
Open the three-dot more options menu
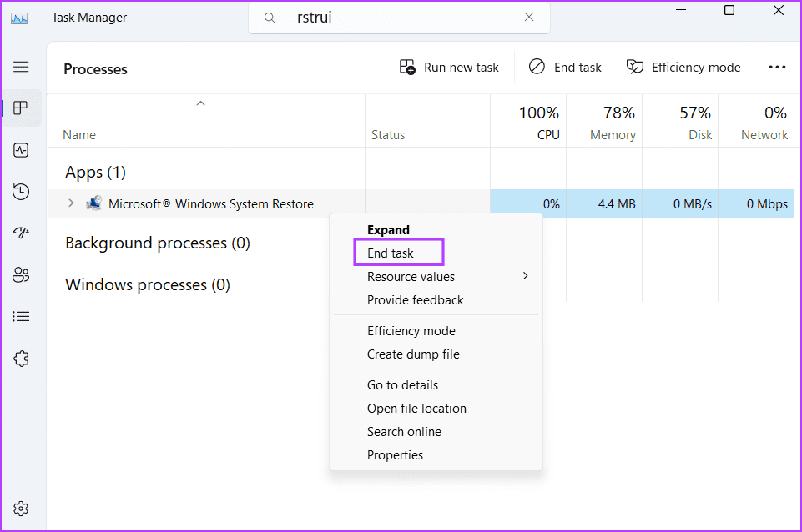777,67
